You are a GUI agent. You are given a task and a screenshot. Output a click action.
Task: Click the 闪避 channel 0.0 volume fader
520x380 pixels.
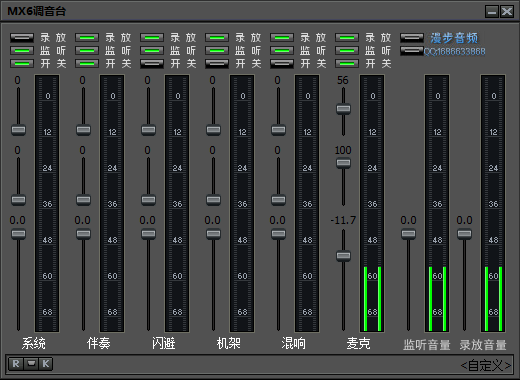tap(148, 234)
